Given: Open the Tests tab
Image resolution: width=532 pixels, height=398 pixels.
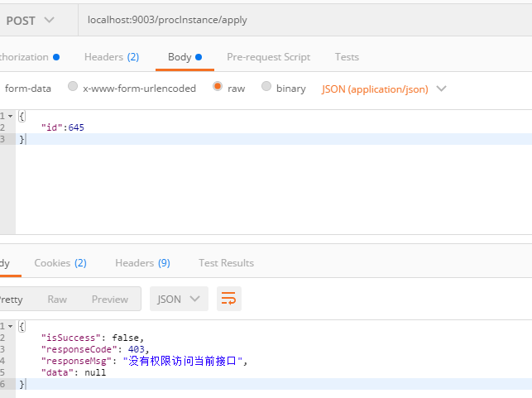Looking at the screenshot, I should [347, 57].
